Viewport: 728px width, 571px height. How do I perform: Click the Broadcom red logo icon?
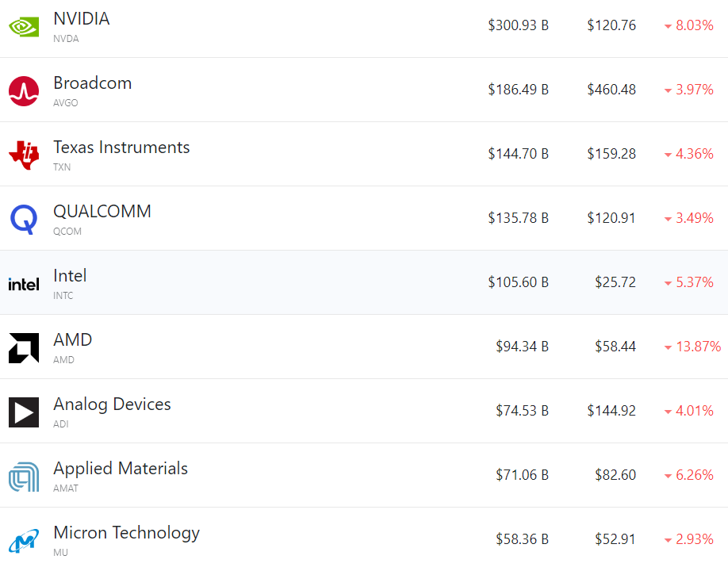[x=24, y=91]
